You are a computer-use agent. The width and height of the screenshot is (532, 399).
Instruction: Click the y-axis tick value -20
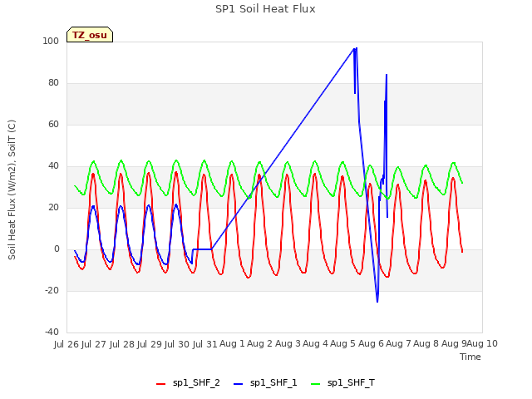[x=52, y=290]
